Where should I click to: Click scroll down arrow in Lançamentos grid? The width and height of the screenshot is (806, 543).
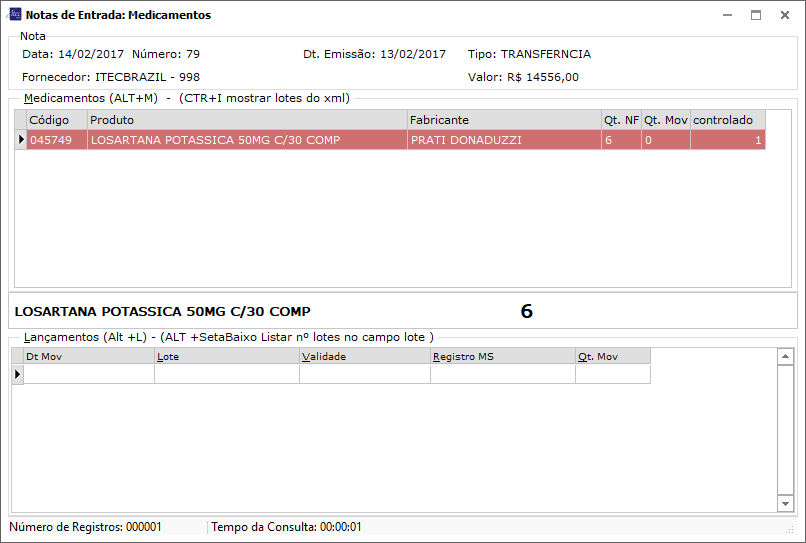(x=785, y=503)
